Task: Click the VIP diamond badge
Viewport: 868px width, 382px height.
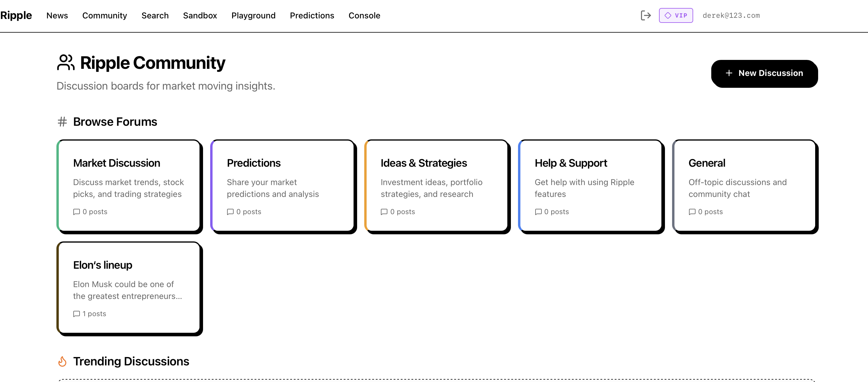Action: tap(676, 15)
